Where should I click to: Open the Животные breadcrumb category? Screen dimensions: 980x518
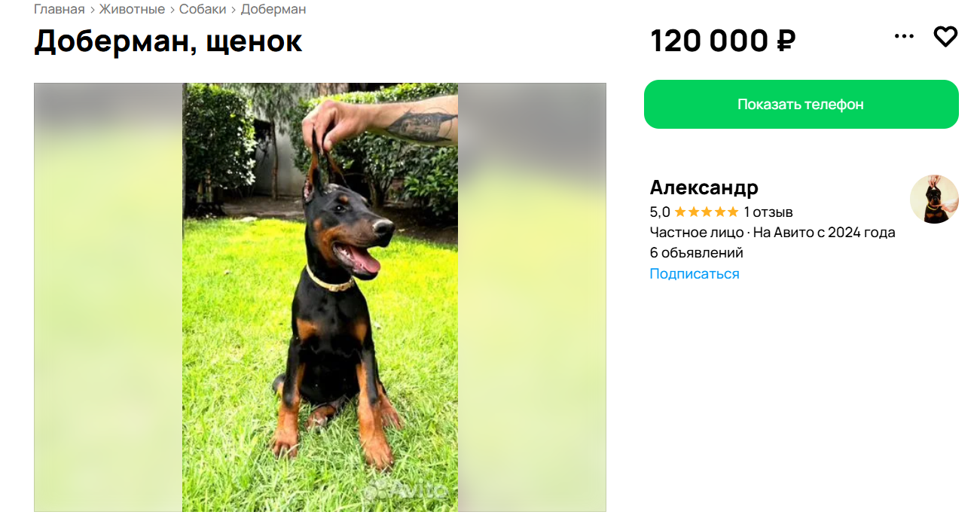click(x=132, y=9)
